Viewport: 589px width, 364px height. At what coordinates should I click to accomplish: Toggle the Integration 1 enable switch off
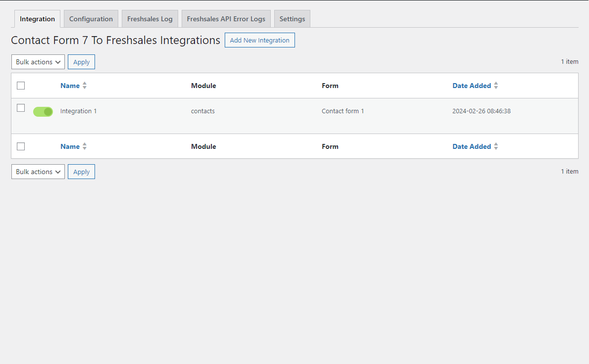(43, 111)
